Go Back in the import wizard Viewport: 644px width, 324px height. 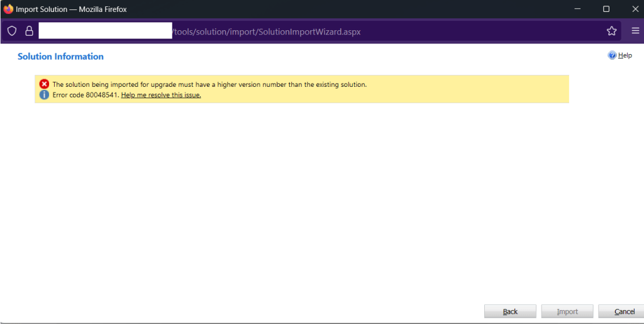coord(510,311)
